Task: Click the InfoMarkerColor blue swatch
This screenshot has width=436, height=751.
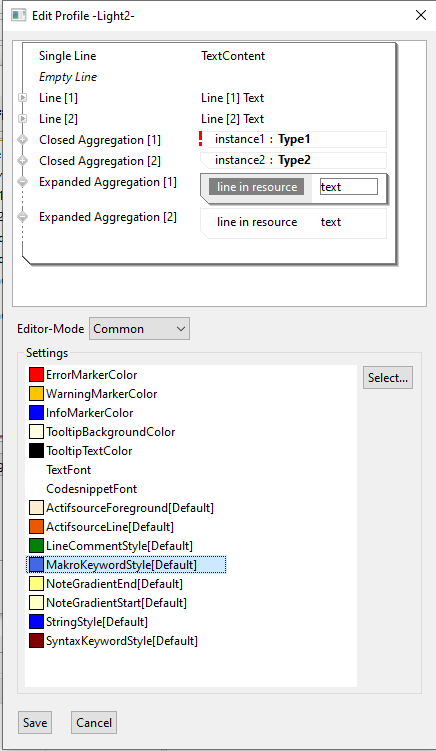Action: click(36, 412)
